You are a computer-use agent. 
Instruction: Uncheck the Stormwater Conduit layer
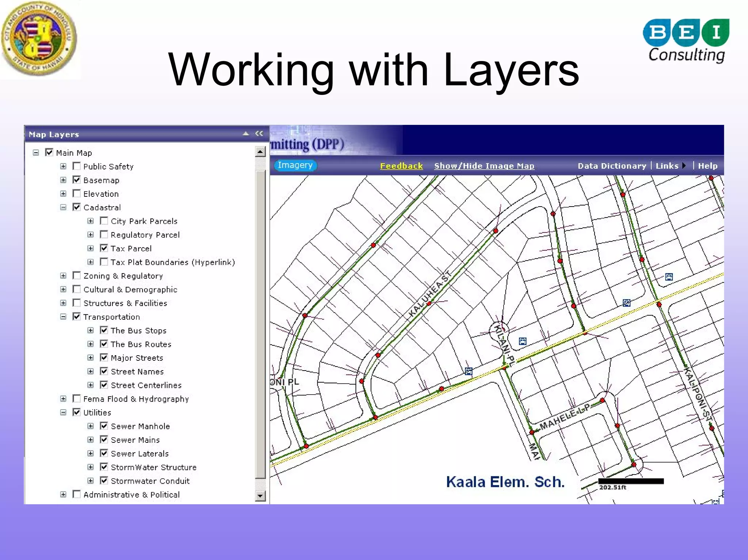click(x=104, y=480)
